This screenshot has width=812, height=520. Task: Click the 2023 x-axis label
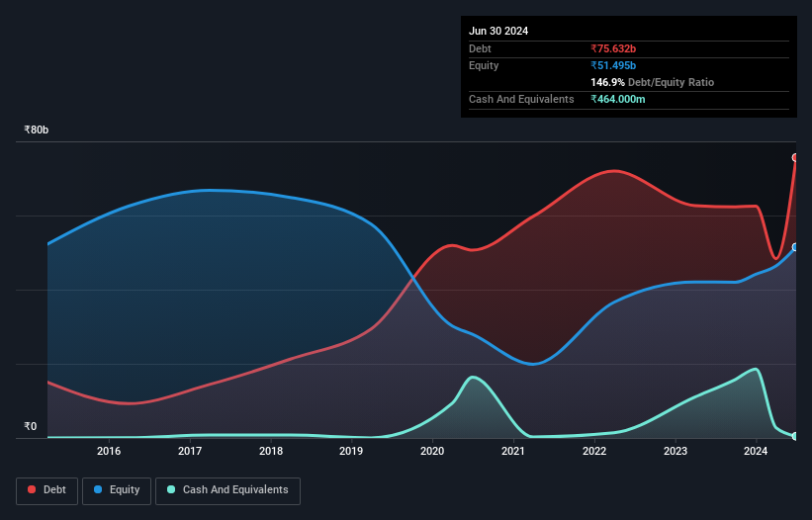click(676, 451)
